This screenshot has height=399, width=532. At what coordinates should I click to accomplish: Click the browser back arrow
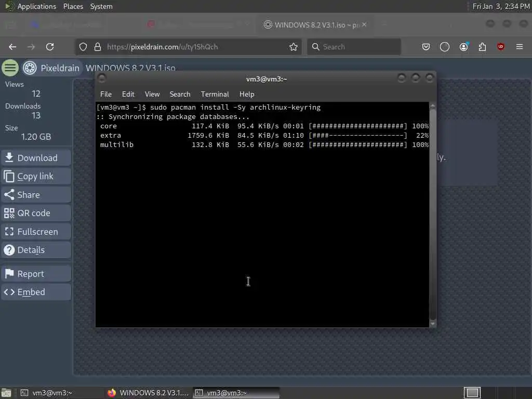12,47
